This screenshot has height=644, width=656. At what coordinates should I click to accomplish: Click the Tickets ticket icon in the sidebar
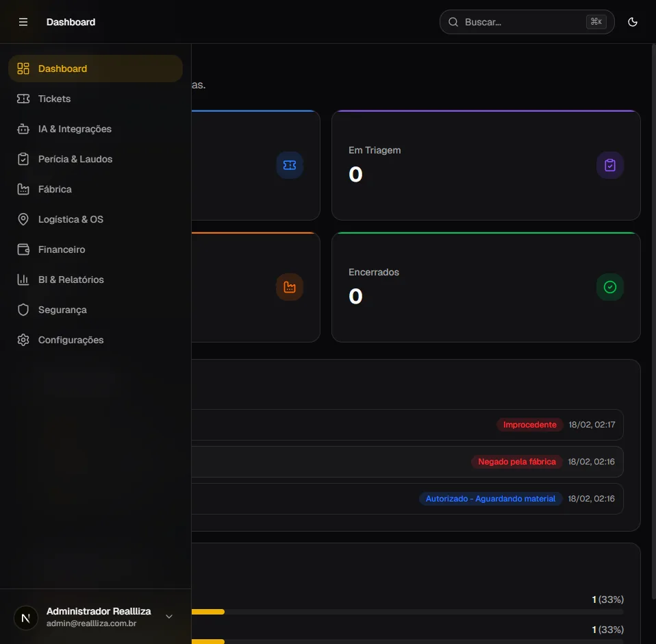23,99
